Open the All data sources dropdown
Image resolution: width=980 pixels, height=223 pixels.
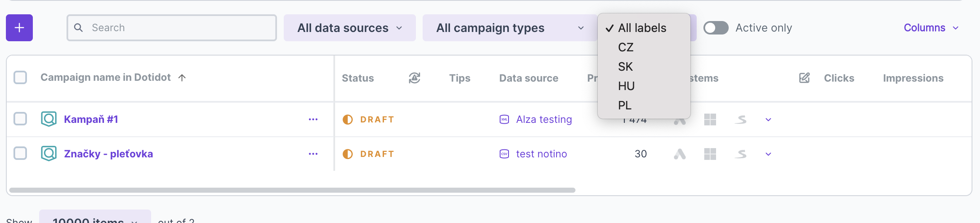pyautogui.click(x=349, y=28)
